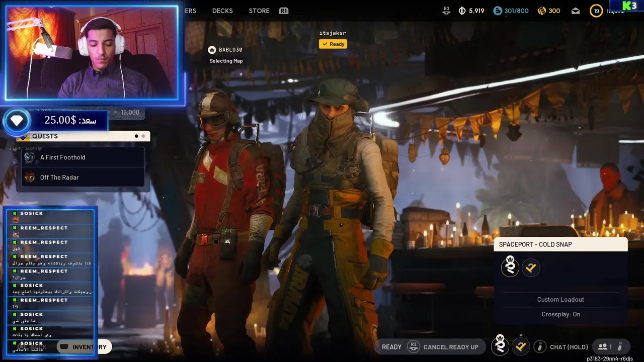
Task: Open the STORE tab
Action: 259,11
